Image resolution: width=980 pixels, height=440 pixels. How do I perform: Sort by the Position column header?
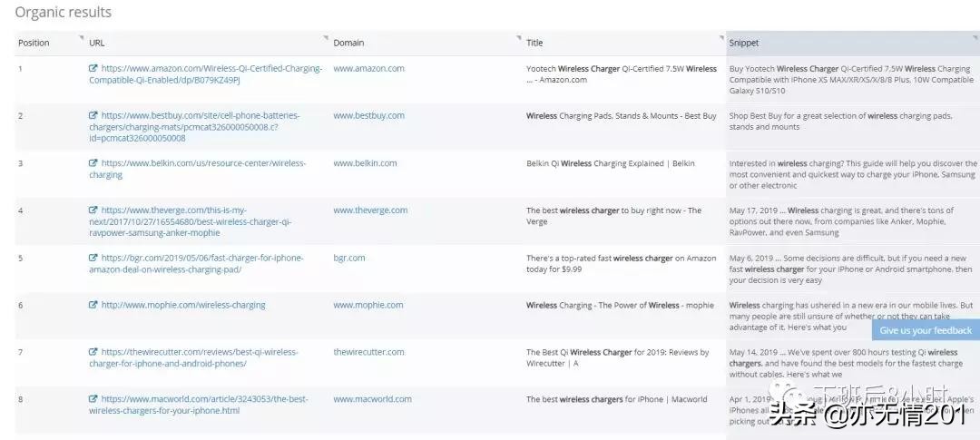34,44
